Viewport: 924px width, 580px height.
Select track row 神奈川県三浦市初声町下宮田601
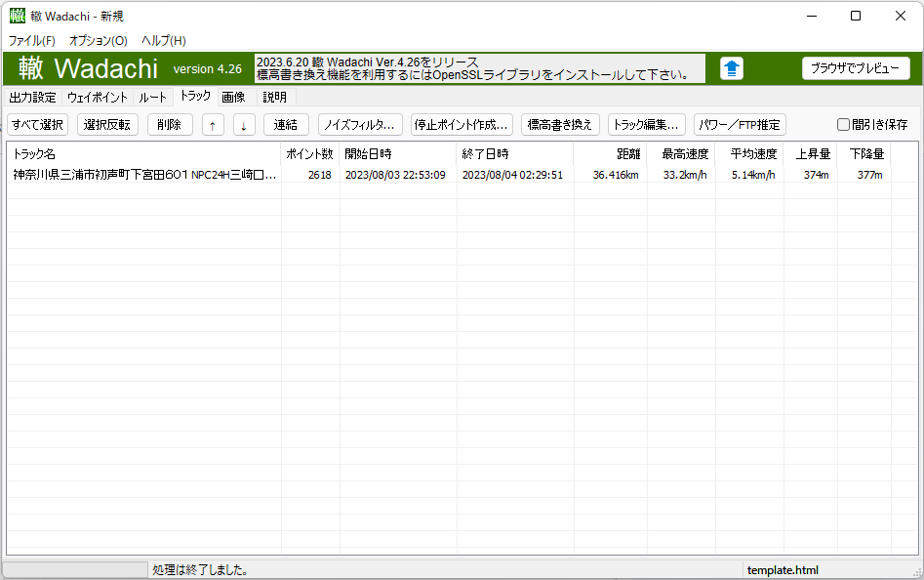pos(144,175)
